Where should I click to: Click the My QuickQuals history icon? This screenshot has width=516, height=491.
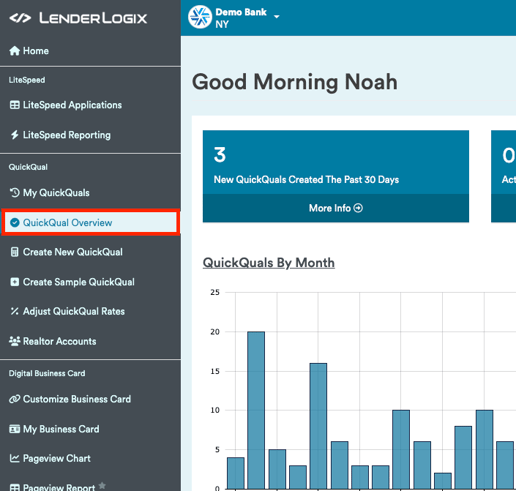15,193
